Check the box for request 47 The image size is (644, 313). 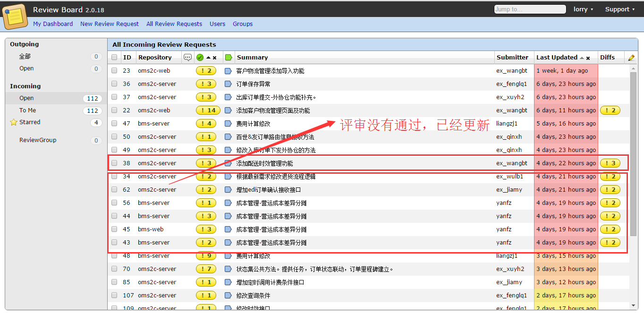point(114,124)
